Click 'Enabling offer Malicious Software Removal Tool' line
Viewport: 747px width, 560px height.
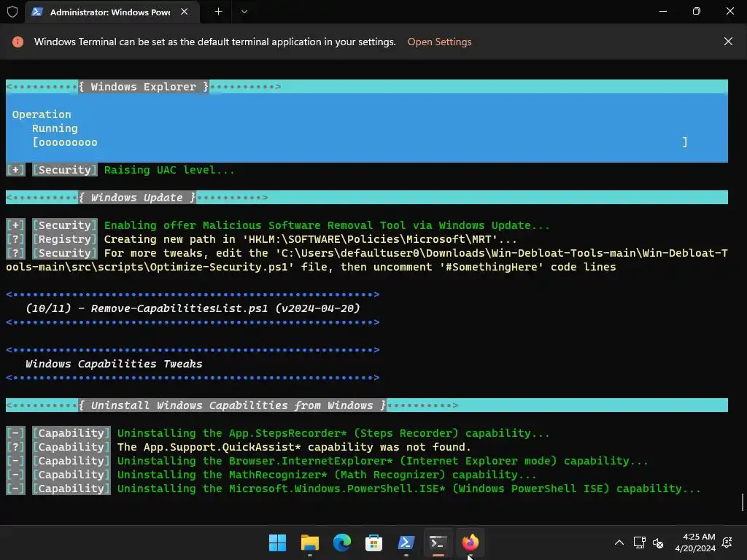(x=327, y=225)
